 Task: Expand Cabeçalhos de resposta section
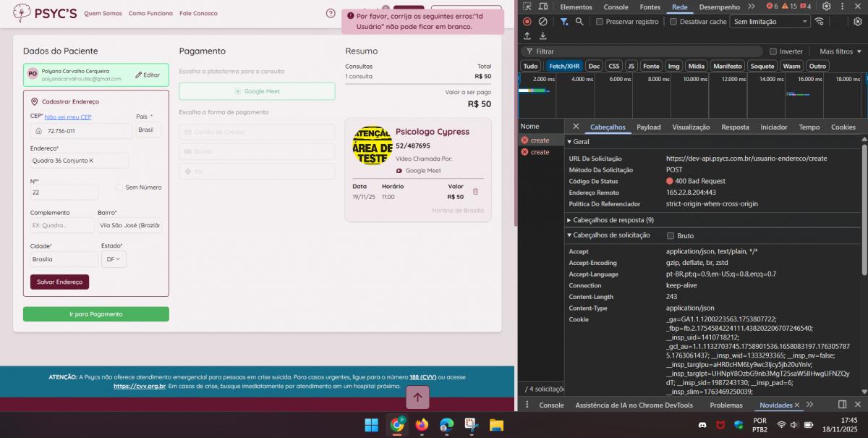(613, 220)
